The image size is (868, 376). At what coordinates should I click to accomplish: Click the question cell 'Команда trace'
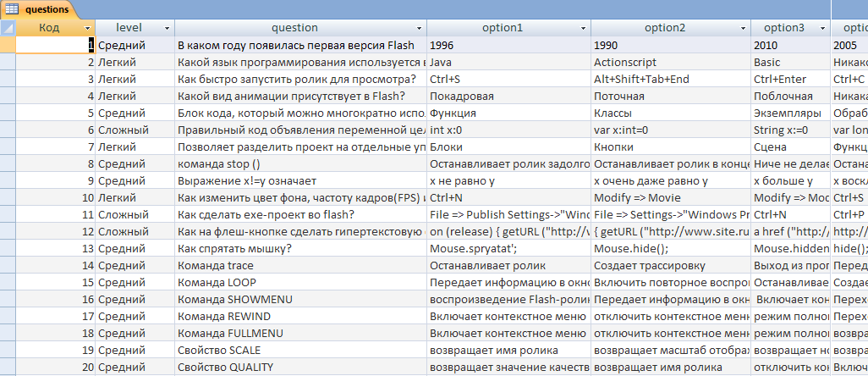(x=301, y=266)
